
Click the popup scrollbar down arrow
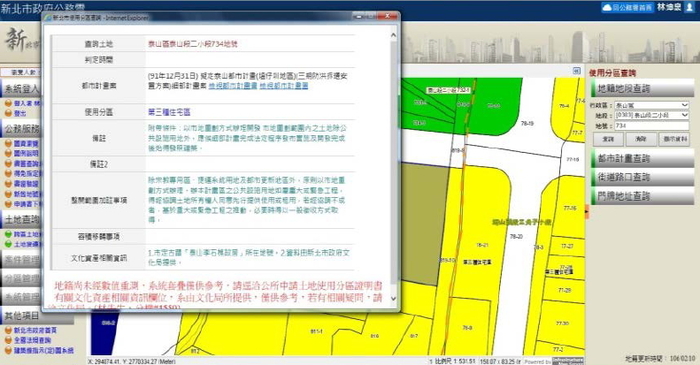click(393, 299)
